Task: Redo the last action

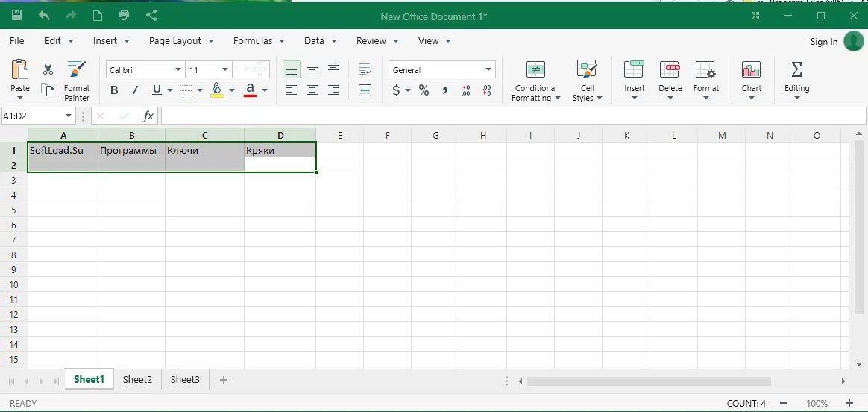Action: pos(71,16)
